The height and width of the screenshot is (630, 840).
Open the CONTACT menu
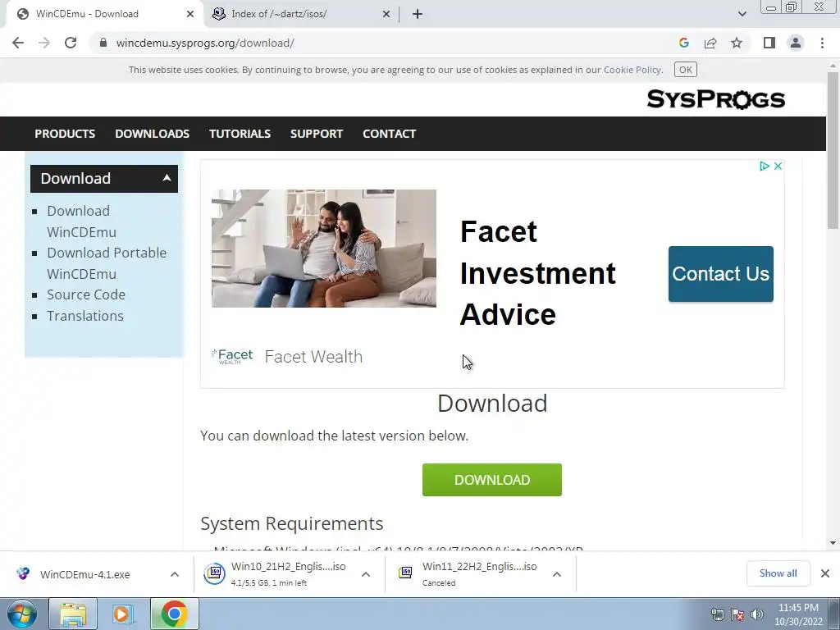pyautogui.click(x=390, y=134)
